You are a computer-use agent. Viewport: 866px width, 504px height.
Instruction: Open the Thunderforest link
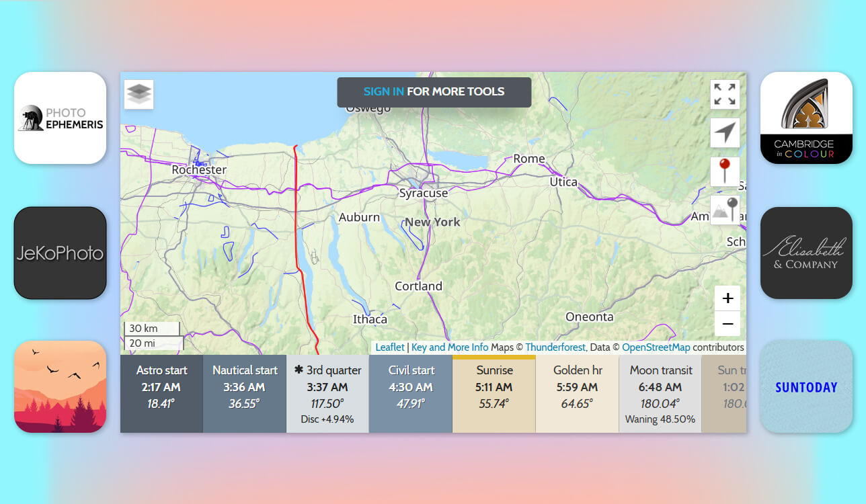click(555, 347)
